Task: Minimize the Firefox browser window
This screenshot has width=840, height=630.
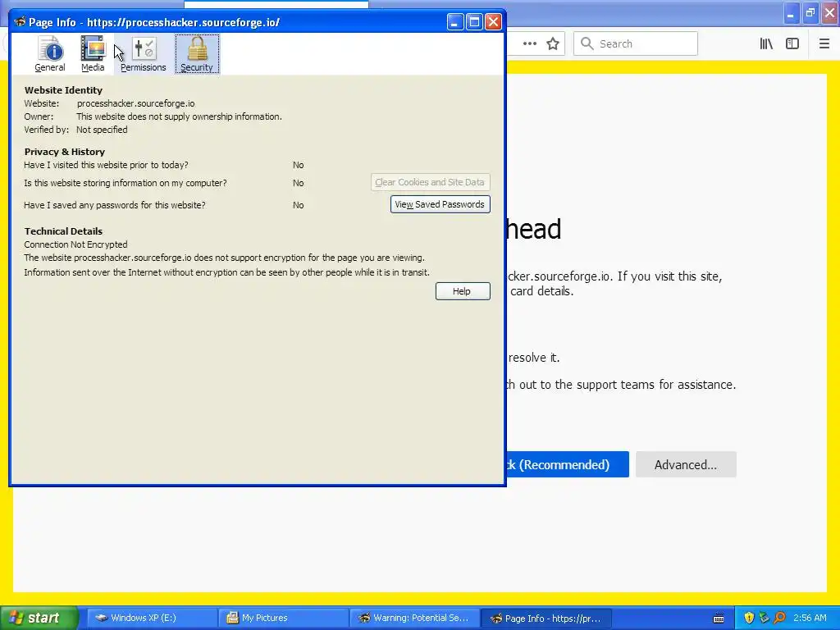Action: (x=792, y=13)
